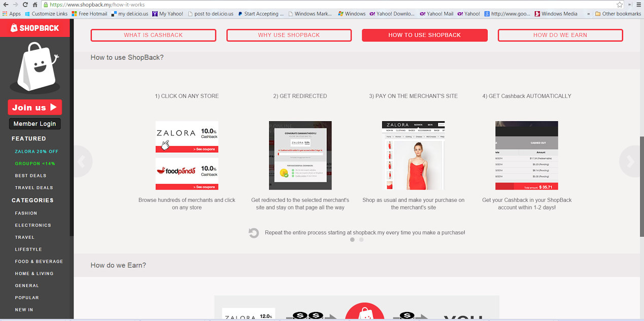Open the Why Use ShopBack tab
644x321 pixels.
[x=289, y=35]
